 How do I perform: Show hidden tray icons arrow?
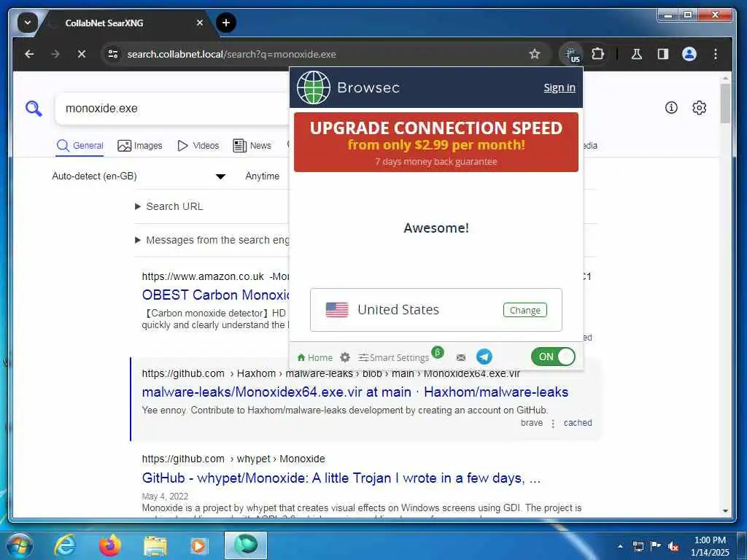click(x=620, y=545)
